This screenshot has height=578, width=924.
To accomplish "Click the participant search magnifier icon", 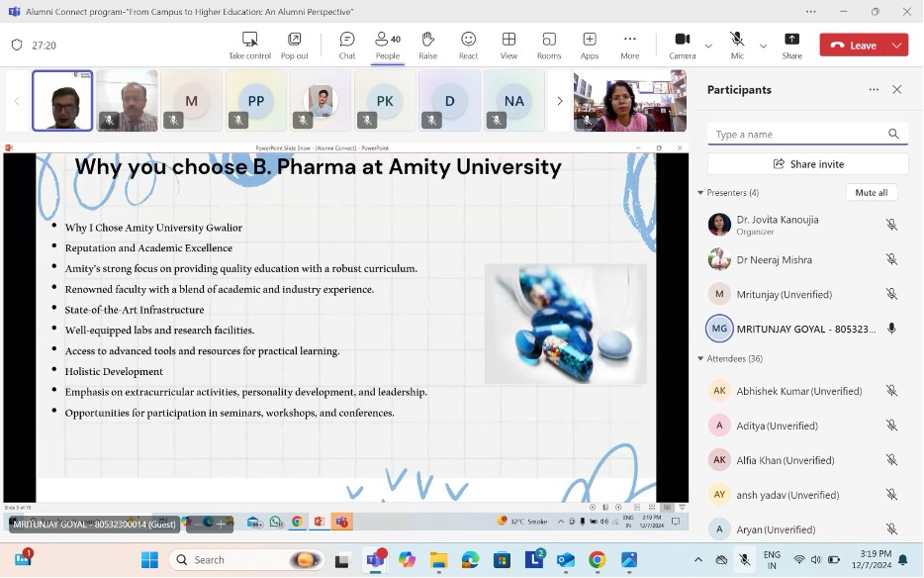I will click(893, 134).
